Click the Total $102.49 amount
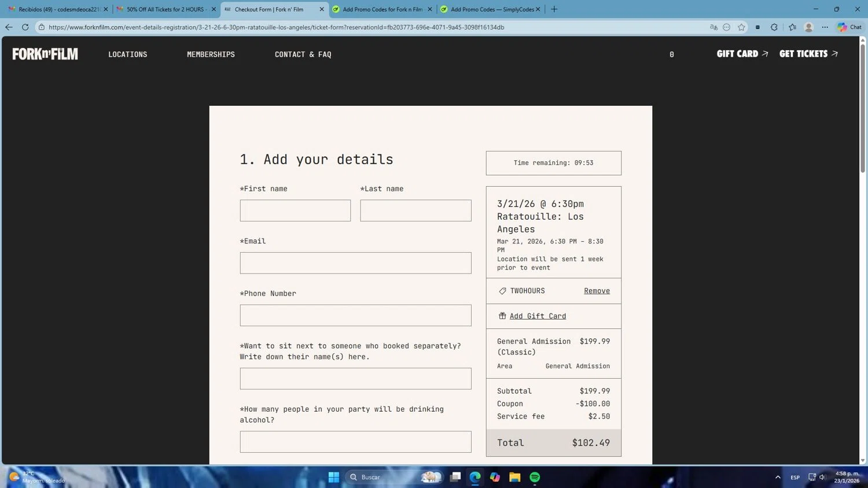 (x=591, y=443)
